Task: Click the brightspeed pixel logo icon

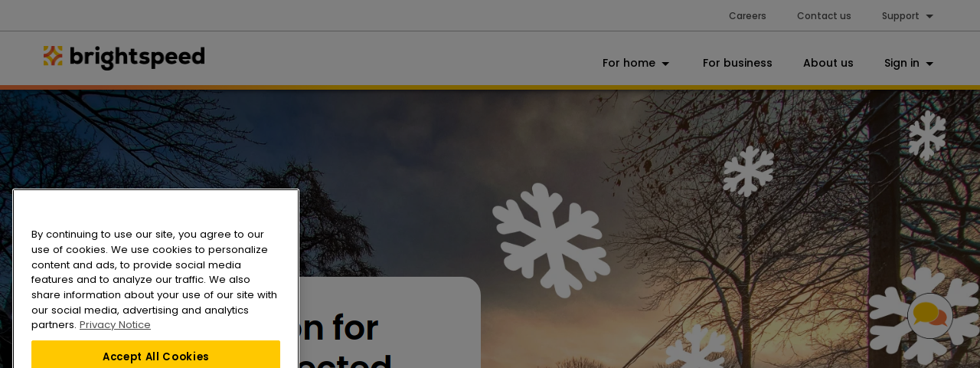Action: tap(53, 57)
